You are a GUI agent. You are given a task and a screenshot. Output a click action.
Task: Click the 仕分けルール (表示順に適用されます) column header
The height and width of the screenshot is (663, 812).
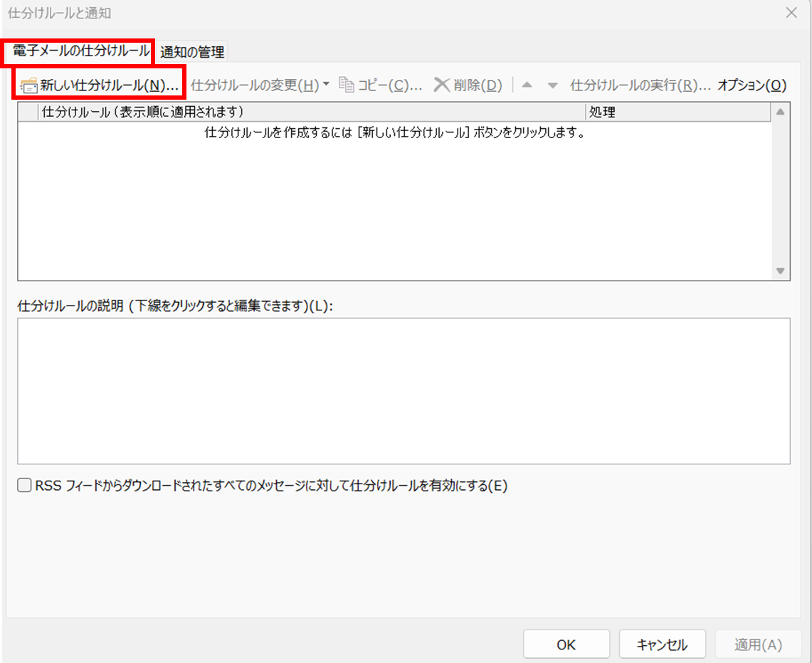(312, 113)
